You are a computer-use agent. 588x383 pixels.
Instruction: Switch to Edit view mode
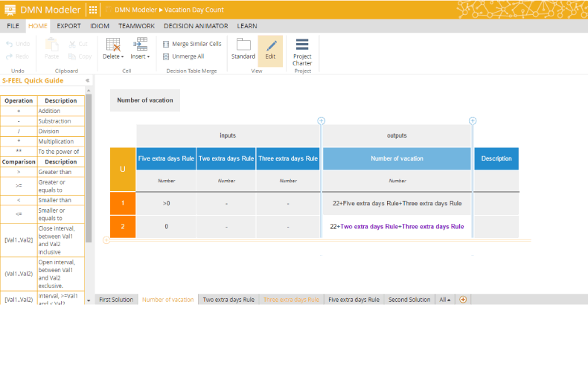270,50
